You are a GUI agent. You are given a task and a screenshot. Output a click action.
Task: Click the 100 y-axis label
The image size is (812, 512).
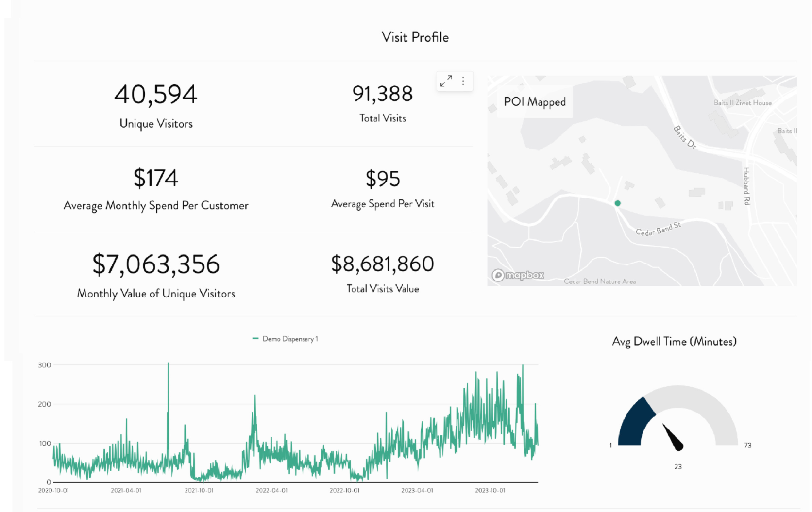point(45,444)
